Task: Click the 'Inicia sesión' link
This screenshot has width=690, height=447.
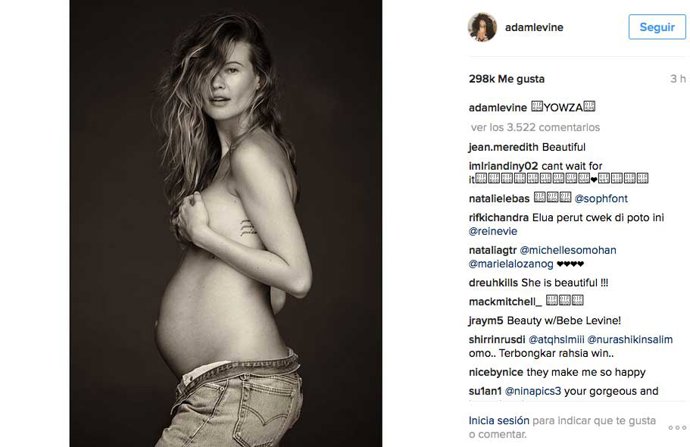Action: (x=499, y=421)
